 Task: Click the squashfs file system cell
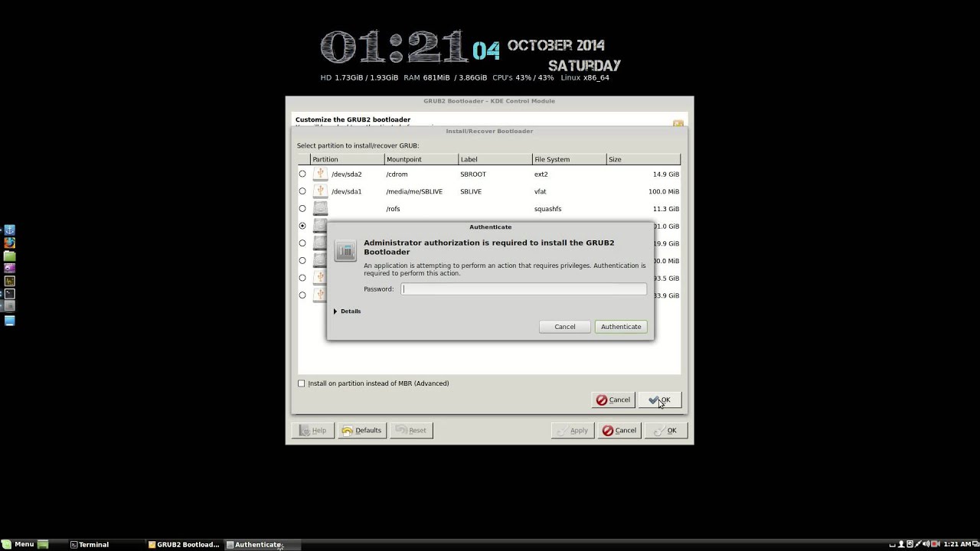click(547, 209)
